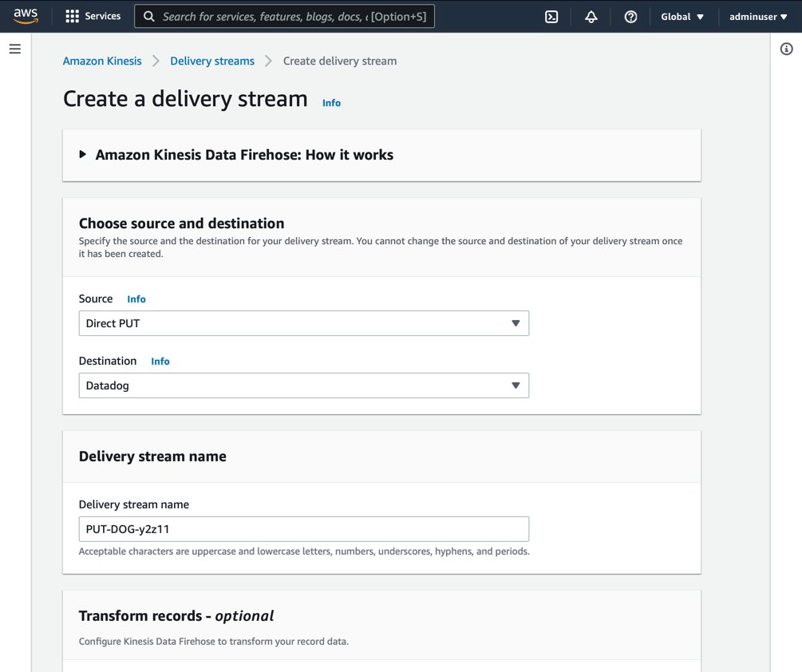Click the AWS logo home icon
This screenshot has height=672, width=802.
pos(26,16)
